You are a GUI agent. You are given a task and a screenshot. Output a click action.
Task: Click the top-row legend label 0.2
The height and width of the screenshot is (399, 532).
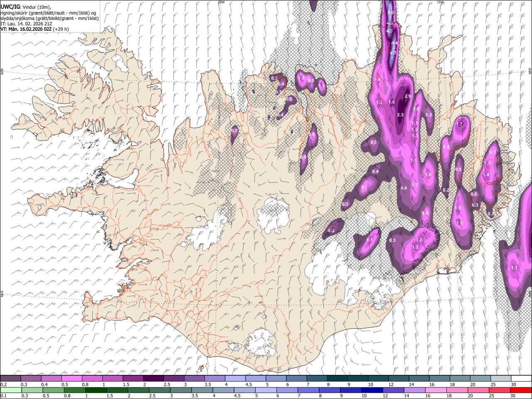click(x=3, y=384)
